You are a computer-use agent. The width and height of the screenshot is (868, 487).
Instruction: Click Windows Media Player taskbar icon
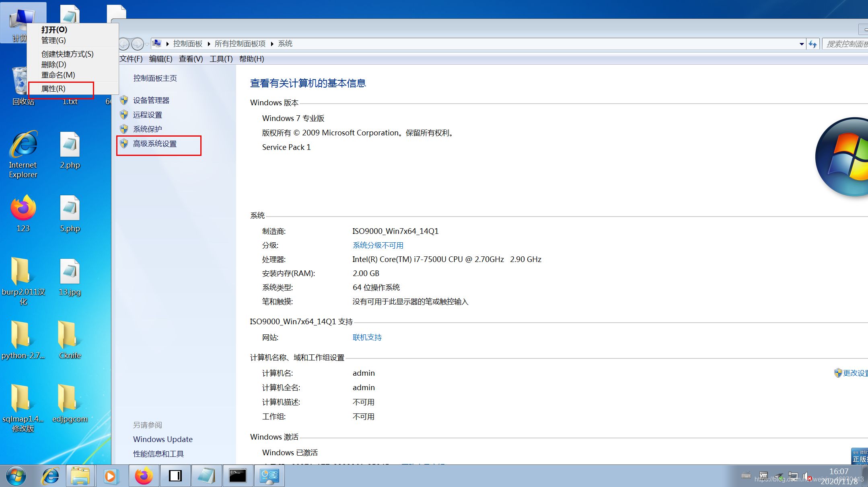pos(110,476)
